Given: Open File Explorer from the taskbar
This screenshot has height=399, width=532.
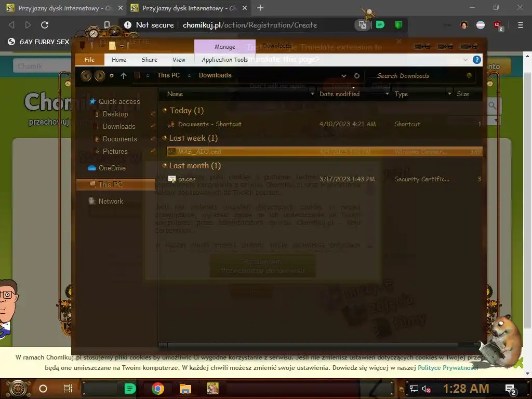Looking at the screenshot, I should pyautogui.click(x=185, y=389).
